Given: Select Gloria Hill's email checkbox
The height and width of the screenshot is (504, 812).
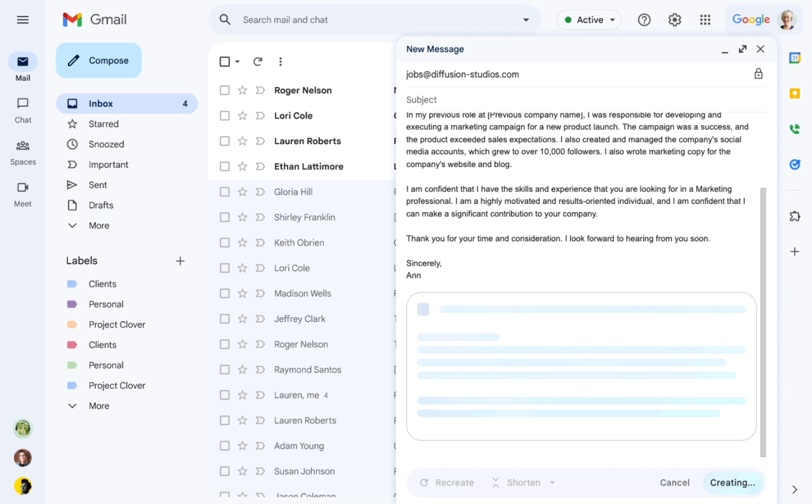Looking at the screenshot, I should 225,192.
